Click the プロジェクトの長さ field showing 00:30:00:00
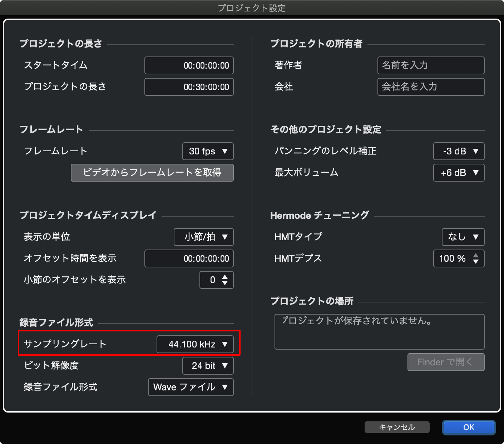 [x=189, y=87]
